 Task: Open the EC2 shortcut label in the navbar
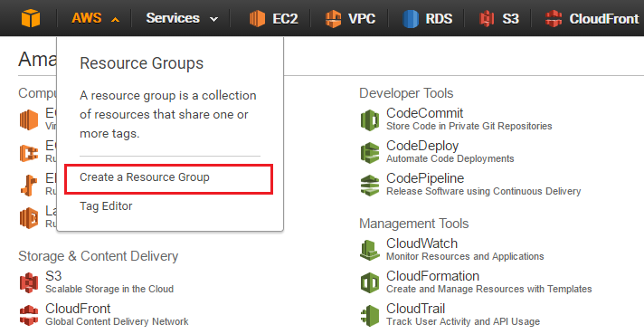(x=285, y=18)
